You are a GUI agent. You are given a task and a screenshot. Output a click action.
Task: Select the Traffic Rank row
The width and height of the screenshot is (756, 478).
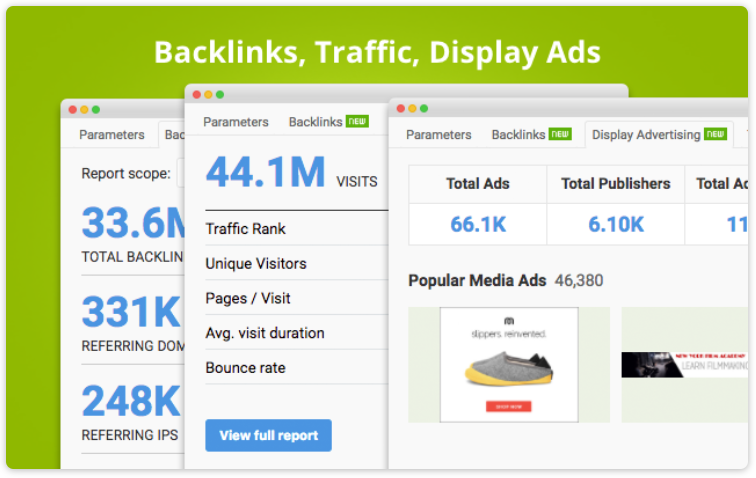[x=295, y=229]
